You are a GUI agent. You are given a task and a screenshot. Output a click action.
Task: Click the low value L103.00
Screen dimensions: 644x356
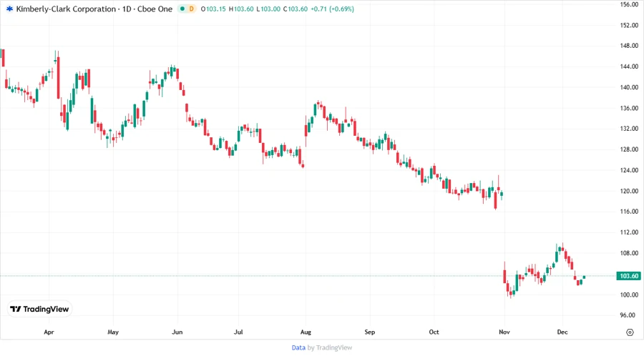[x=268, y=9]
